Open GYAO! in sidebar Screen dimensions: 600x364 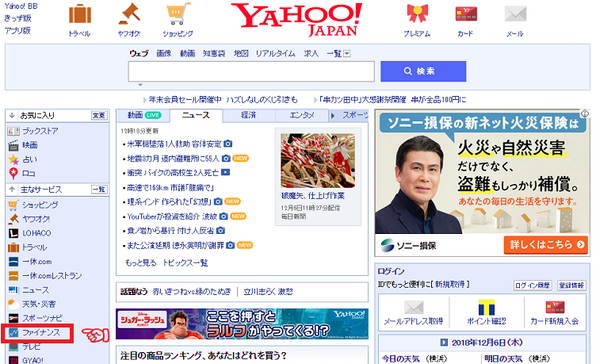[33, 360]
